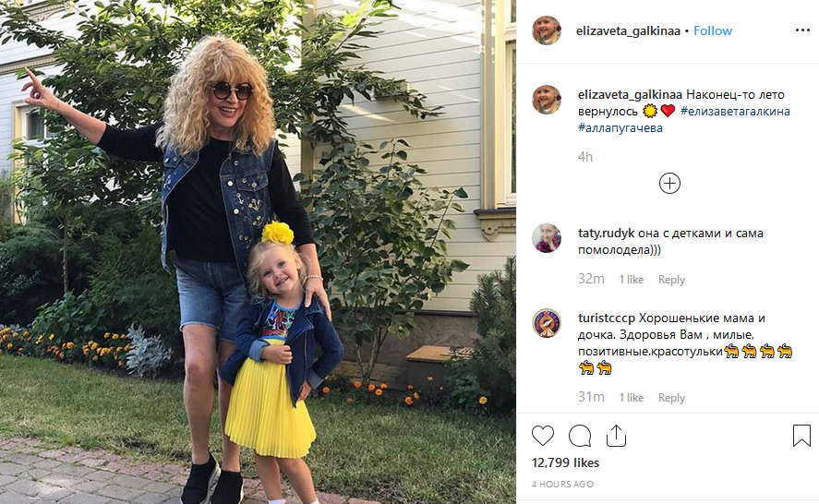Open hashtag #елизаветагалкина
This screenshot has height=504, width=819.
tap(735, 112)
